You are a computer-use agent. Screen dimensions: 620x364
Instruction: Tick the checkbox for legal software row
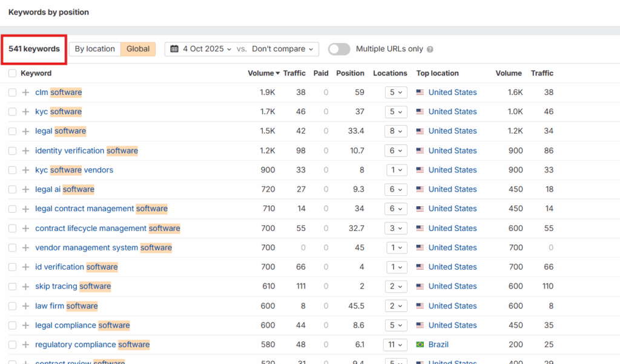[13, 131]
